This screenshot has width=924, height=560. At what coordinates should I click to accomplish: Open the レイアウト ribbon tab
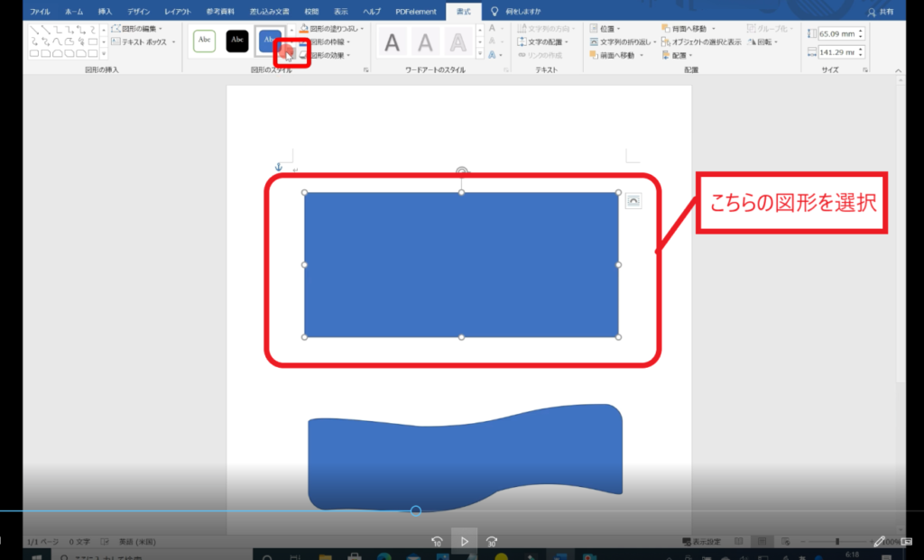point(177,12)
